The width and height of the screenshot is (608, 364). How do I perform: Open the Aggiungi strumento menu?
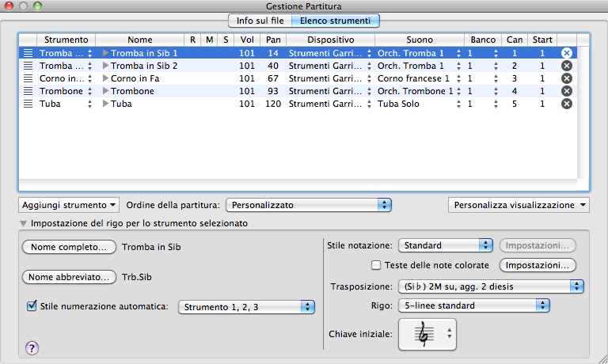(x=68, y=205)
